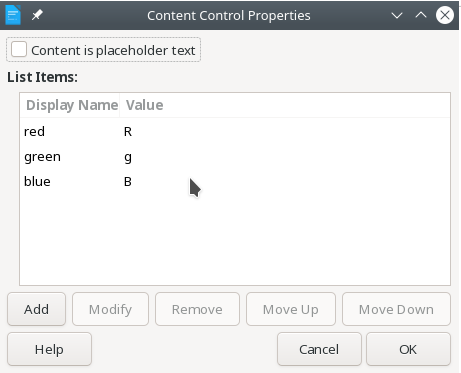The height and width of the screenshot is (373, 461).
Task: Minimize dialog with the down chevron icon
Action: click(397, 15)
